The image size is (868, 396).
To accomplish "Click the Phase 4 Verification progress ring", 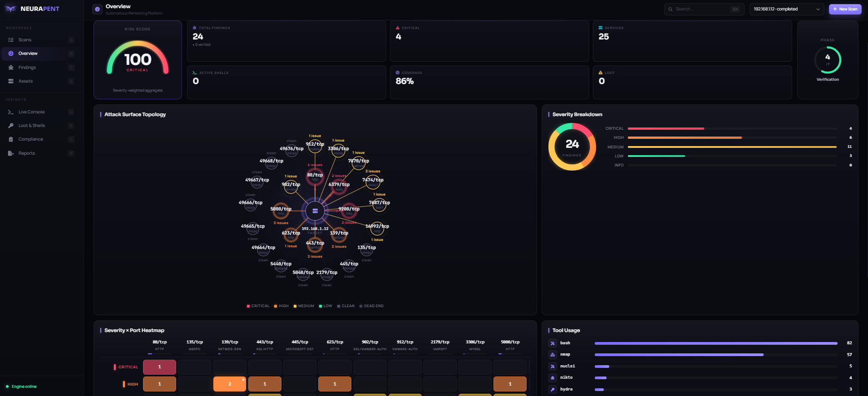I will (x=828, y=59).
